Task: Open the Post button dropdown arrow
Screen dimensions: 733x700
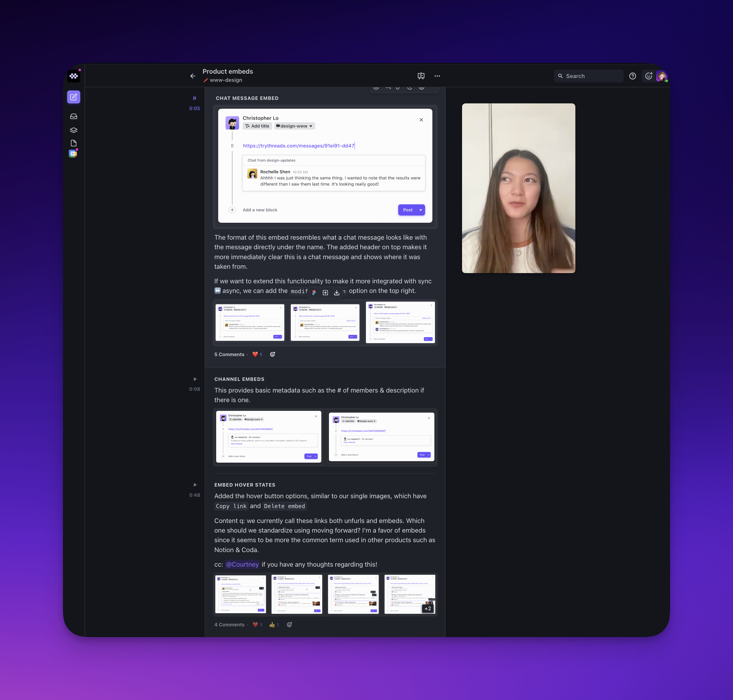Action: 421,210
